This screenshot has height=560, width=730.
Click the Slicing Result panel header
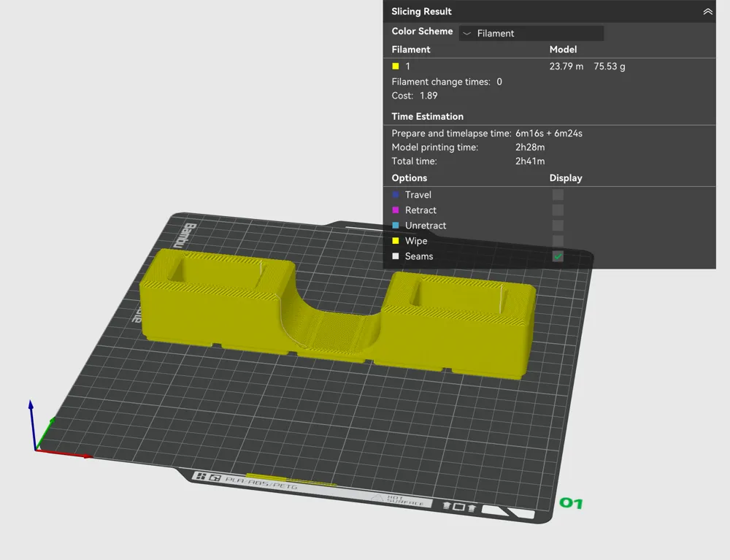pos(421,12)
